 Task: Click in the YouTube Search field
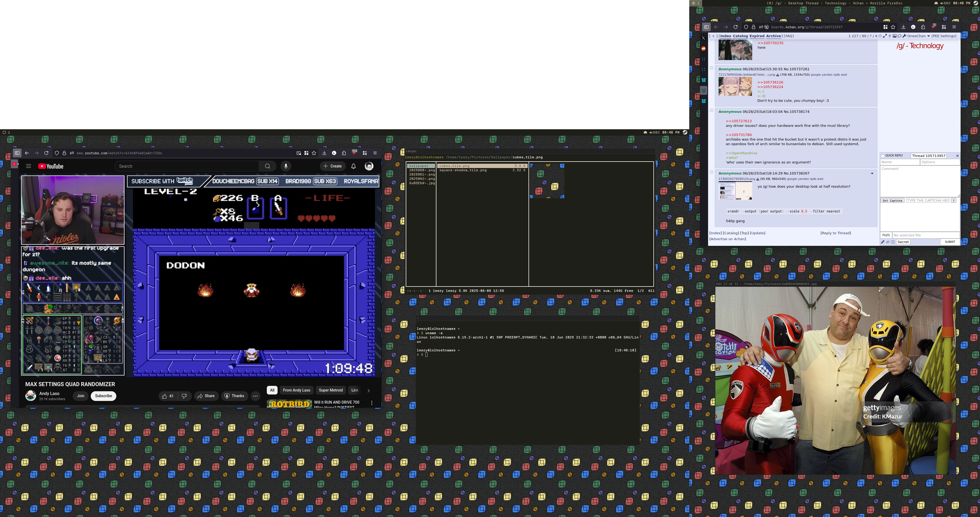click(x=187, y=166)
